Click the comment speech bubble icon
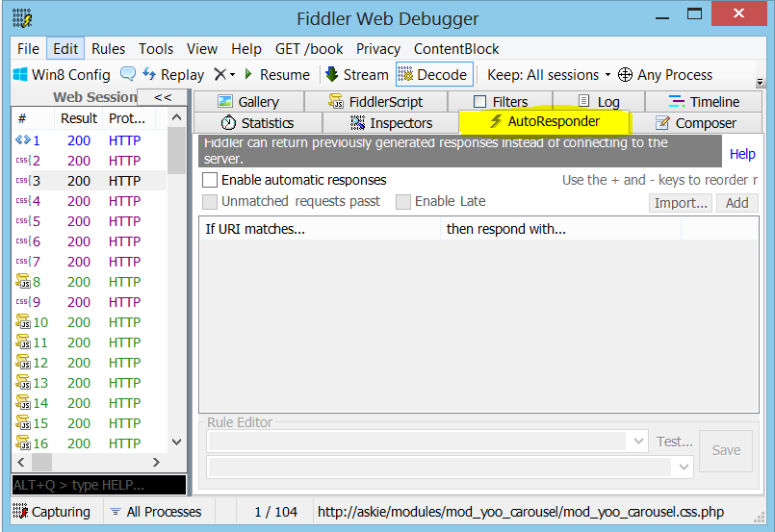 (x=128, y=74)
